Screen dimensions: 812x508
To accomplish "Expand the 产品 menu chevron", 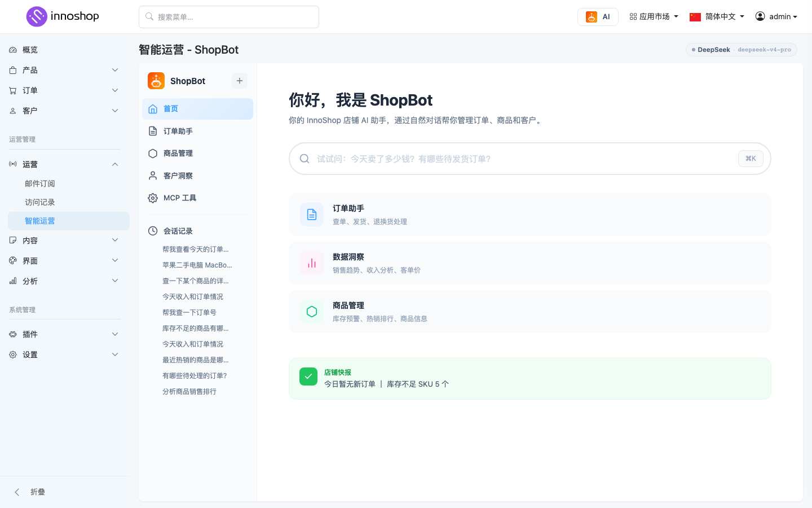I will pyautogui.click(x=115, y=70).
